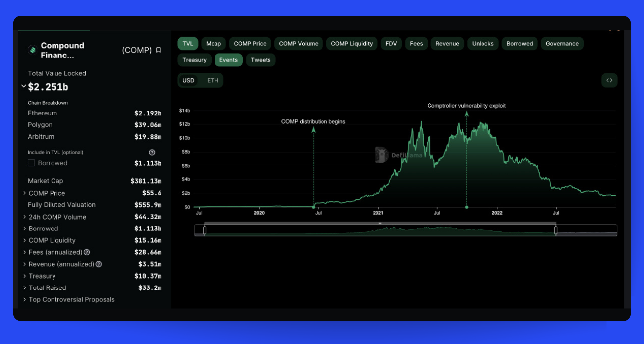Open the embed code button above the chart
Image resolution: width=644 pixels, height=344 pixels.
click(x=609, y=80)
